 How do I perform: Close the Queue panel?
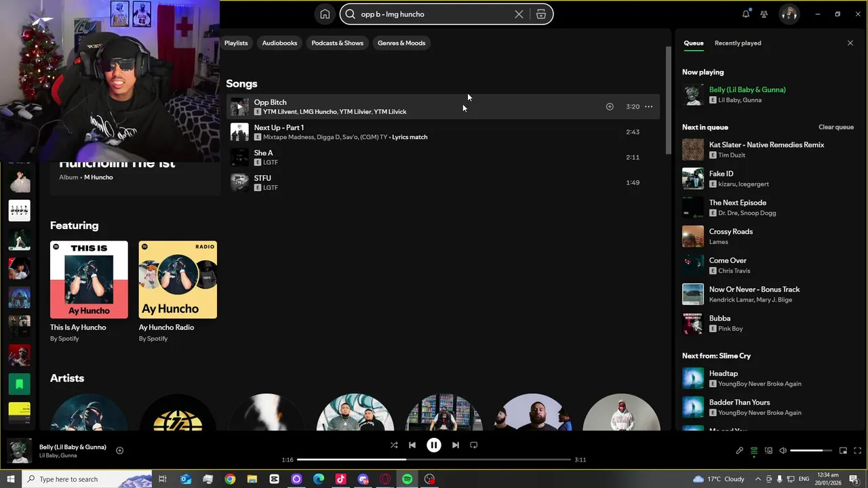click(850, 43)
